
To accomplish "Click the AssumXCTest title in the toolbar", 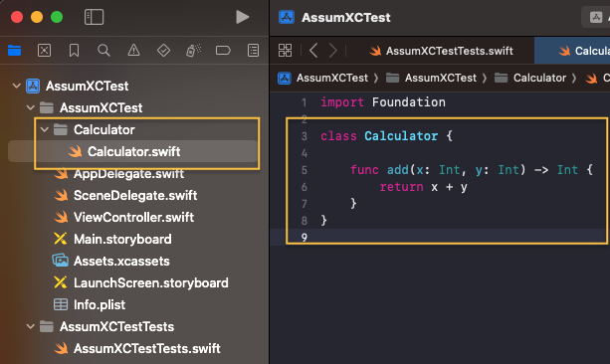I will [x=346, y=18].
